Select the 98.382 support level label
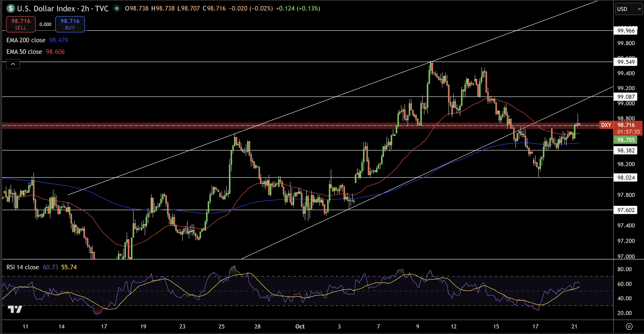Screen dimensions: 644x334 tap(626, 150)
